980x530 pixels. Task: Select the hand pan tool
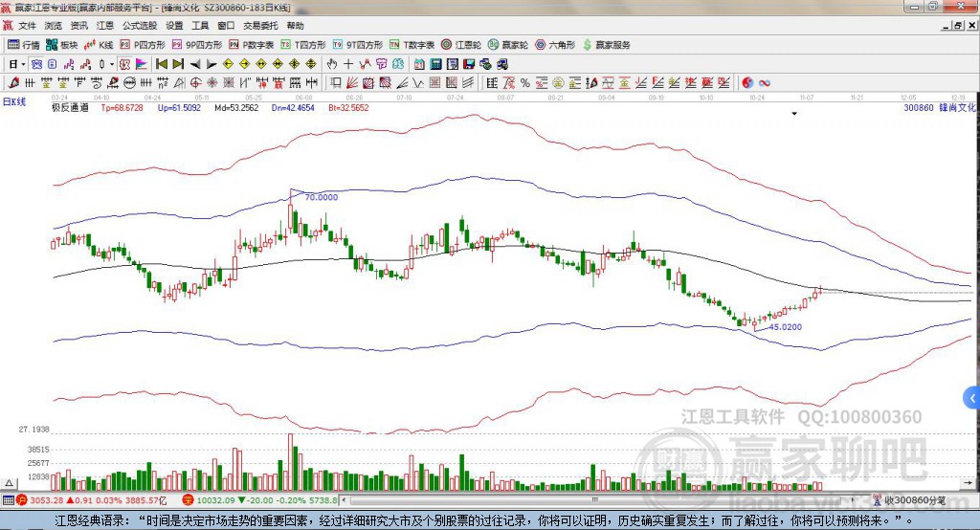coord(332,64)
